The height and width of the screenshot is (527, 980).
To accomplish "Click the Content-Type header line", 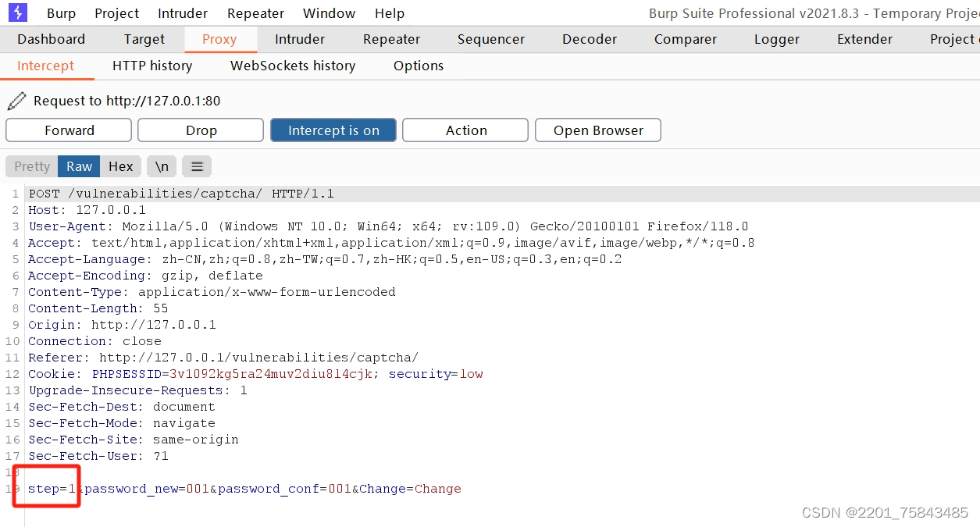I will (x=212, y=292).
